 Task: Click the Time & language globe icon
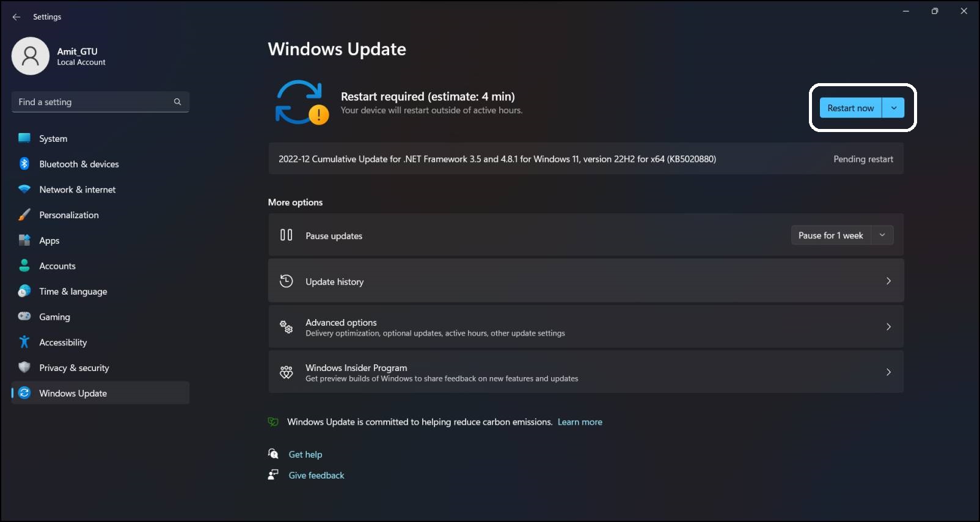click(24, 292)
